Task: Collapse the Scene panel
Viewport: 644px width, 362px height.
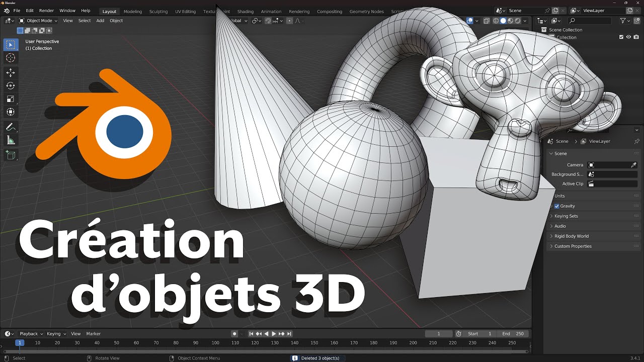Action: (594, 153)
